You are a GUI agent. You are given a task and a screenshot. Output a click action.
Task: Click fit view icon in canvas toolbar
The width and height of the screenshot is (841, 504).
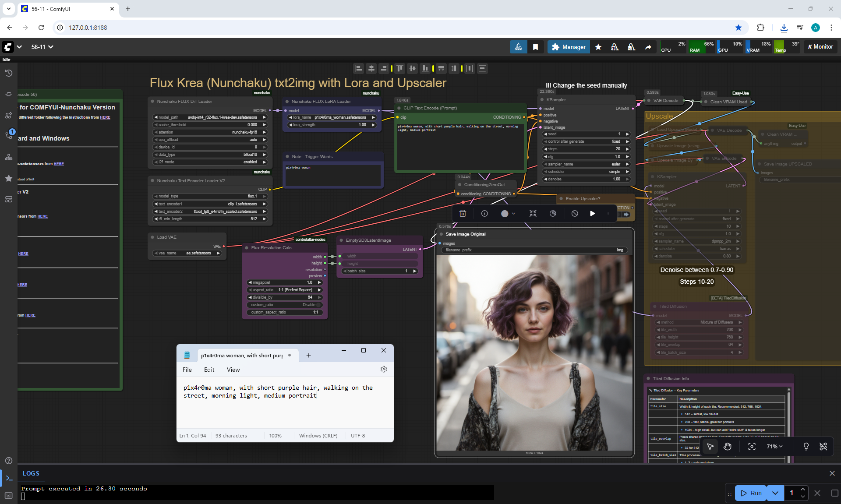(x=752, y=446)
